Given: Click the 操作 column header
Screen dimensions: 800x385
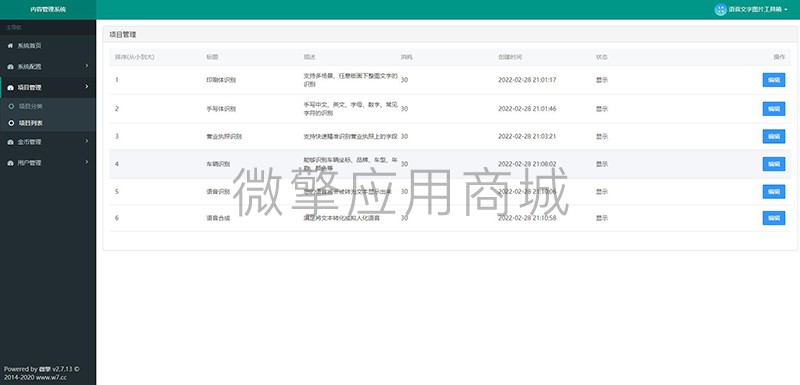Looking at the screenshot, I should coord(779,57).
